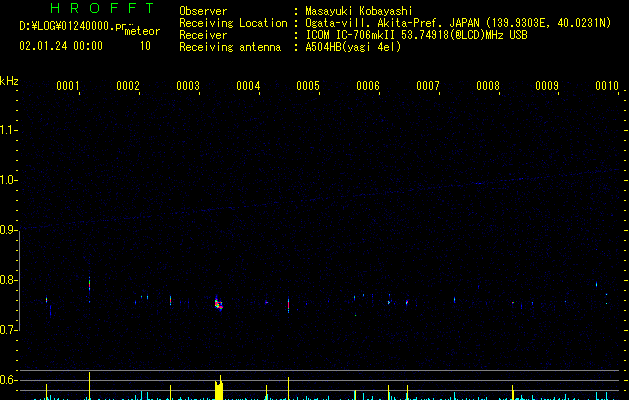Viewport: 629px width, 400px height.
Task: Jump to time marker 0006
Action: (x=368, y=86)
